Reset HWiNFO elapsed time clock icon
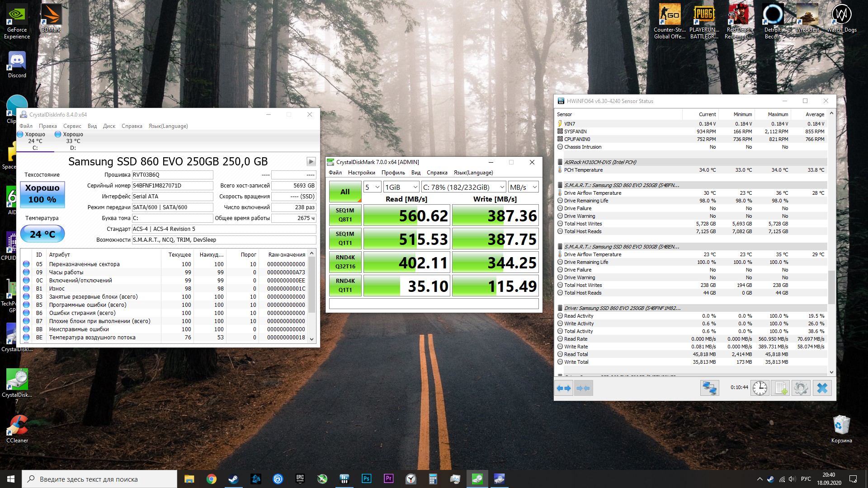868x488 pixels. 760,388
